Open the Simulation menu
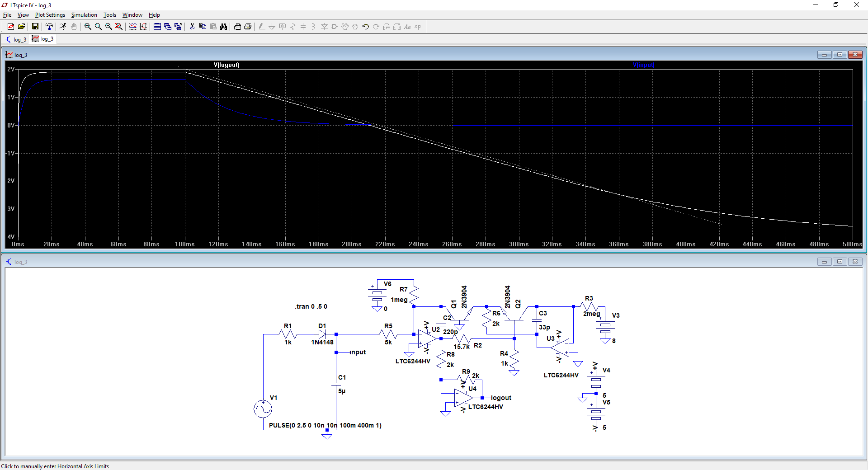Image resolution: width=868 pixels, height=470 pixels. [x=84, y=15]
